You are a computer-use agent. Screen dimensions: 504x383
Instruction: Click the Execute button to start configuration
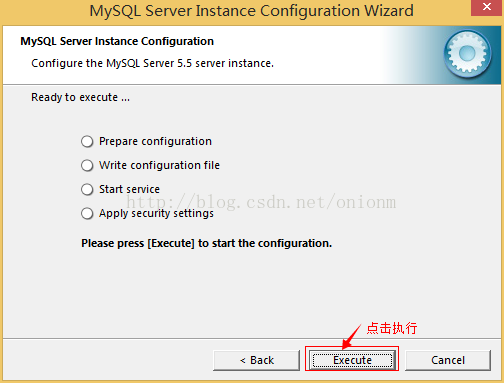(x=352, y=360)
